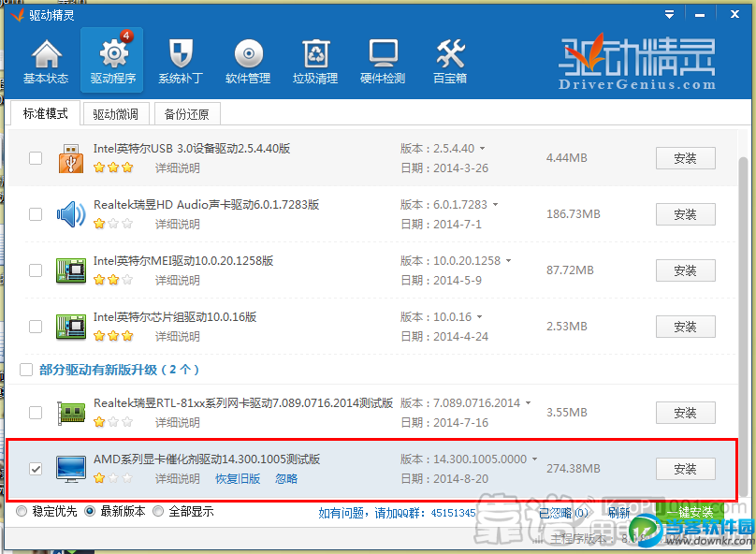This screenshot has height=554, width=756.
Task: Uncheck the AMD 显卡催化剂 driver checkbox
Action: coord(36,469)
